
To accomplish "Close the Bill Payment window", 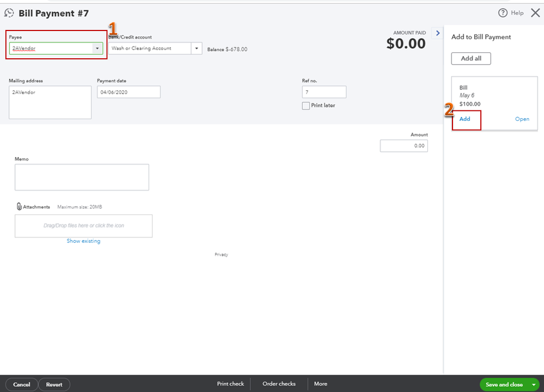I will click(535, 13).
